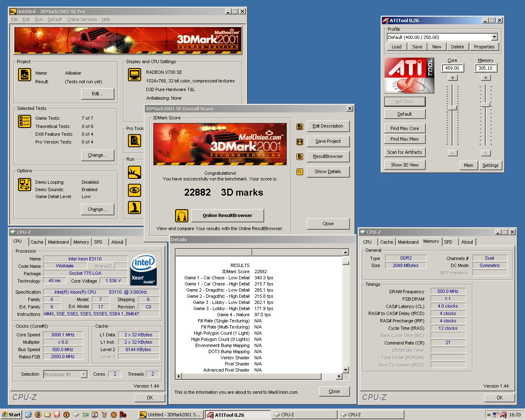Open Cache tab in left CPU-Z window

[37, 242]
